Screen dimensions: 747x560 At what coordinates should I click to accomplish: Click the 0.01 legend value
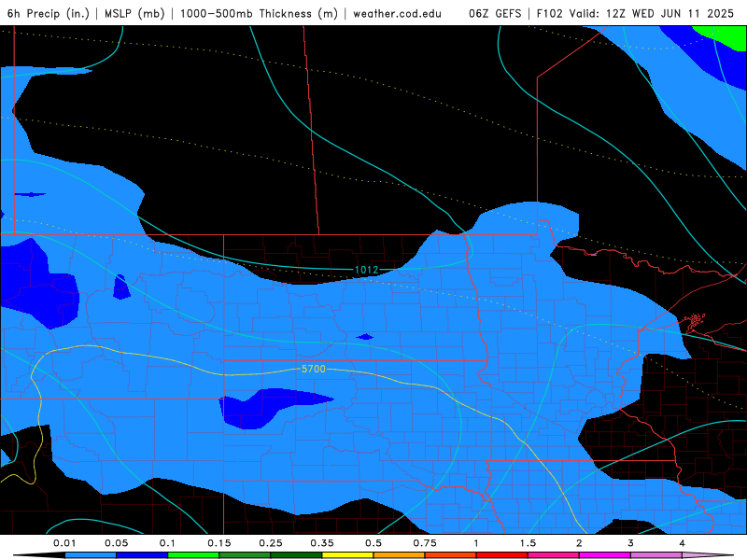[64, 543]
